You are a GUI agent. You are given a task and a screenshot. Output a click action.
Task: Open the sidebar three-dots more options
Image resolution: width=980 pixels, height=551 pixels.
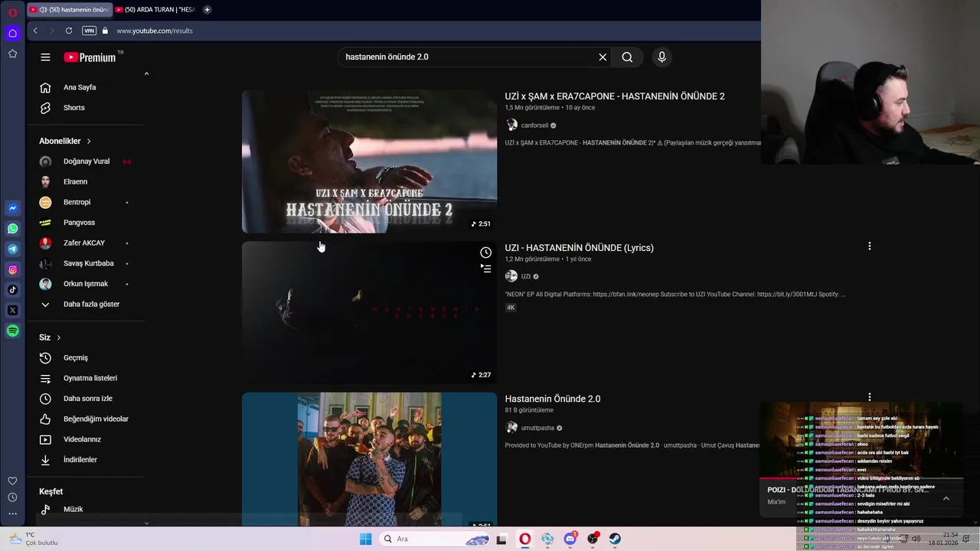pos(13,514)
